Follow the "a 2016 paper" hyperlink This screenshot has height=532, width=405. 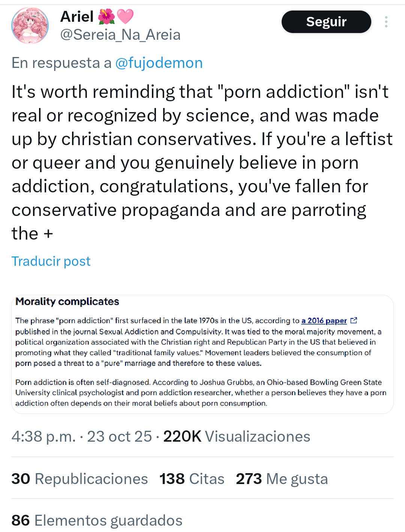pos(324,321)
